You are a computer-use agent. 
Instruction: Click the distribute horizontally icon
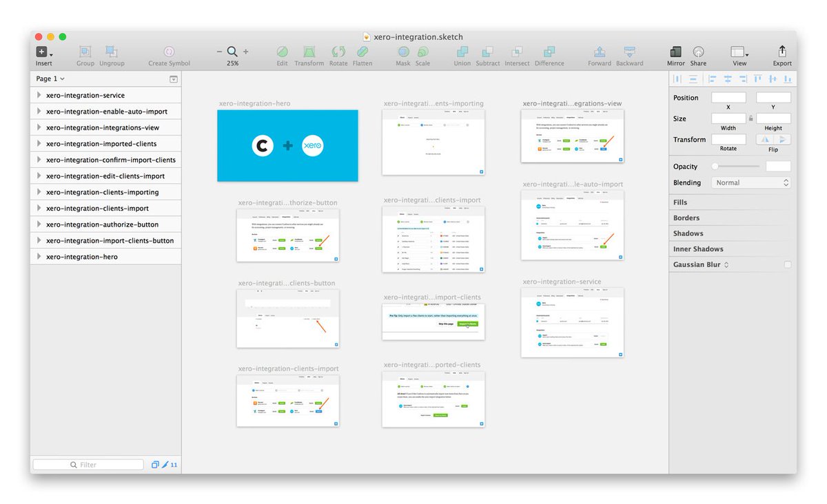coord(677,79)
